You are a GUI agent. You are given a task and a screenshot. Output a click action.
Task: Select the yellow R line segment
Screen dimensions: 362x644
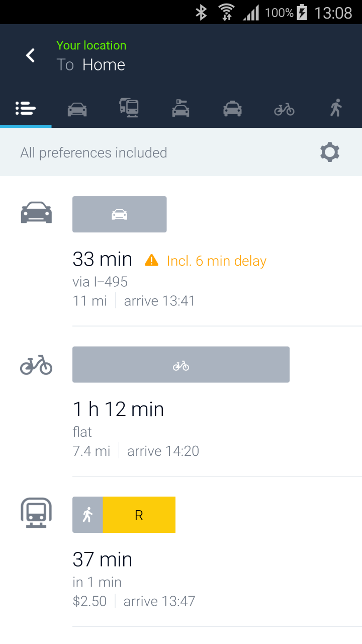[139, 514]
